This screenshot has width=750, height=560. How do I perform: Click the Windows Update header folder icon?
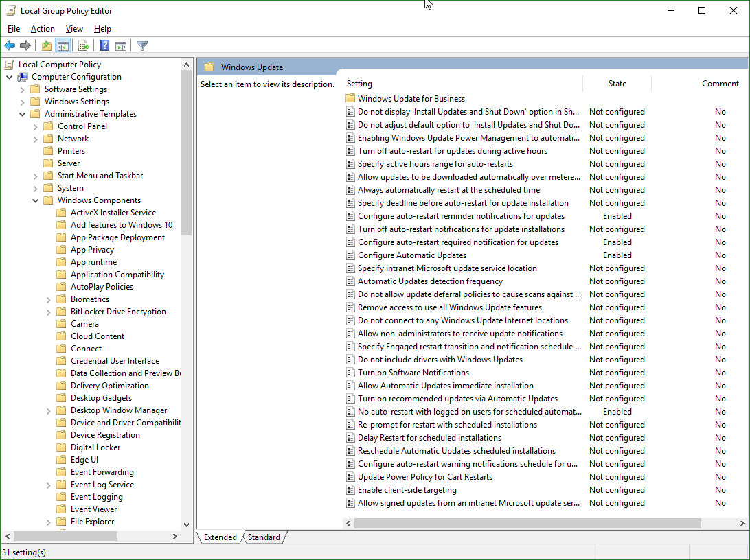coord(209,67)
